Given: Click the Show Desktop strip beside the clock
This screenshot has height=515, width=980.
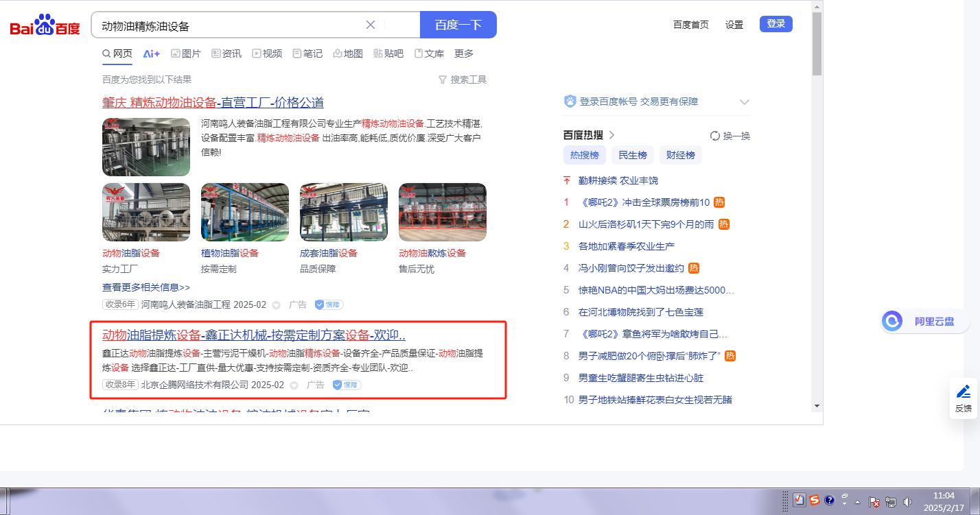Looking at the screenshot, I should pos(975,501).
